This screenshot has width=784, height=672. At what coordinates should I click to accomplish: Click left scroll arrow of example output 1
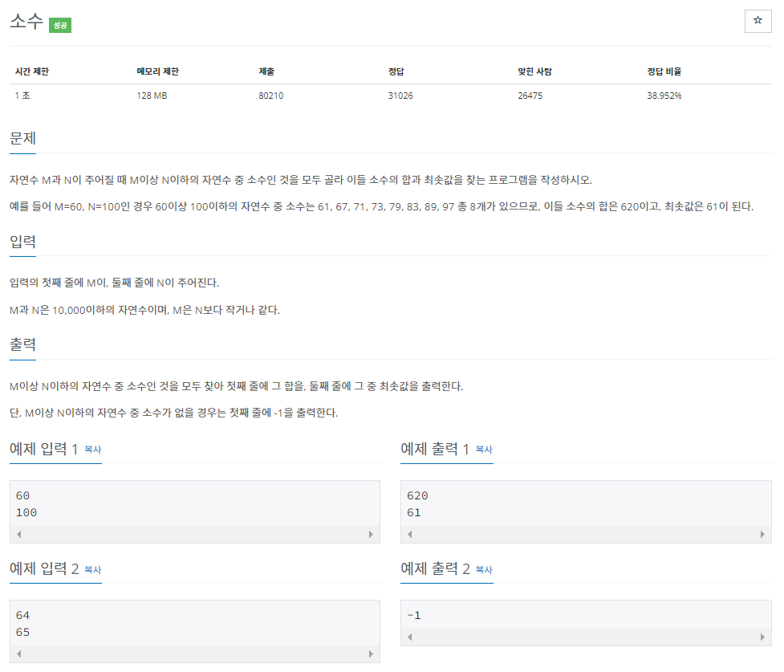click(410, 535)
